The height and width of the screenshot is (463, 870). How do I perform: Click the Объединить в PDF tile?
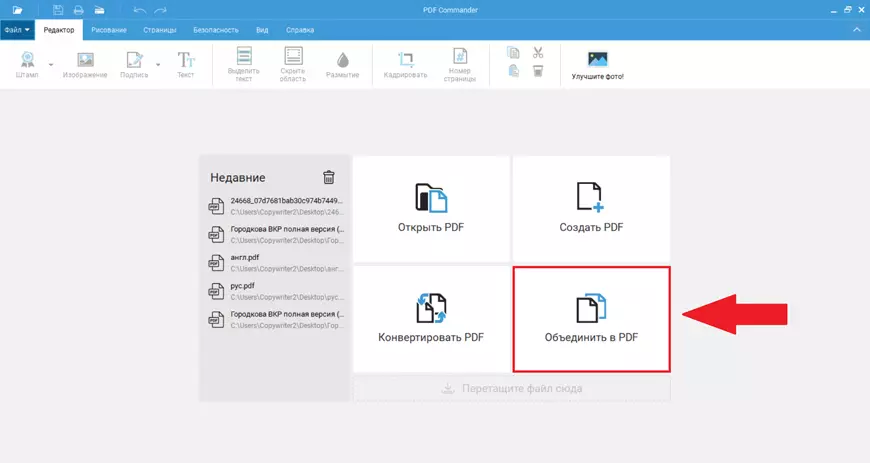(591, 319)
